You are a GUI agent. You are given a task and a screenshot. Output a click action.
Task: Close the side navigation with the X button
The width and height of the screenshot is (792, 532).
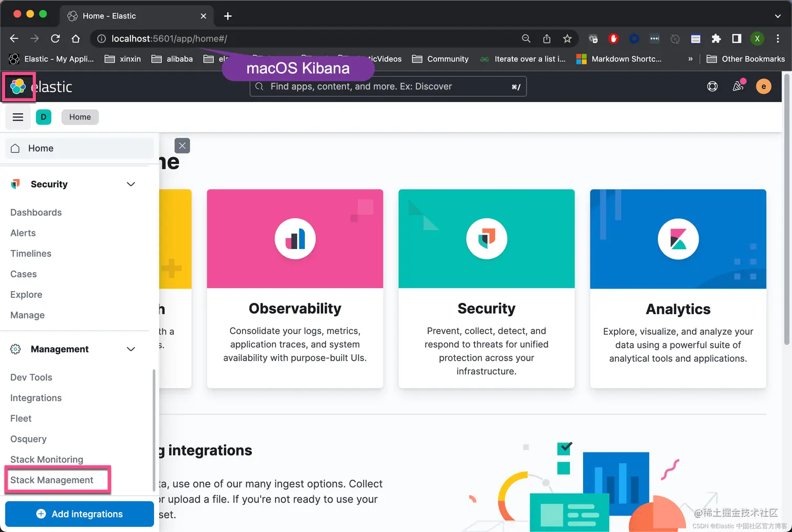[x=182, y=146]
